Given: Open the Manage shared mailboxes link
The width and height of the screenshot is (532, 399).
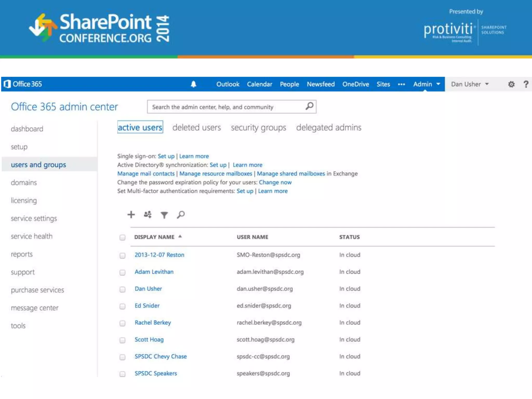Looking at the screenshot, I should pyautogui.click(x=291, y=174).
